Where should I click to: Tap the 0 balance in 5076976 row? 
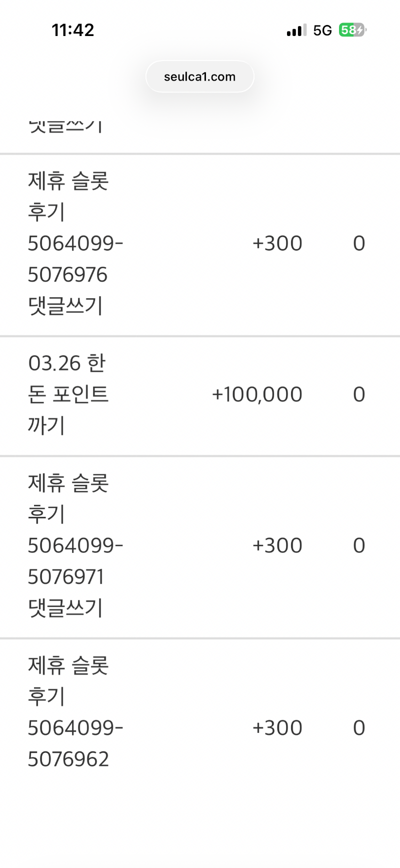359,244
